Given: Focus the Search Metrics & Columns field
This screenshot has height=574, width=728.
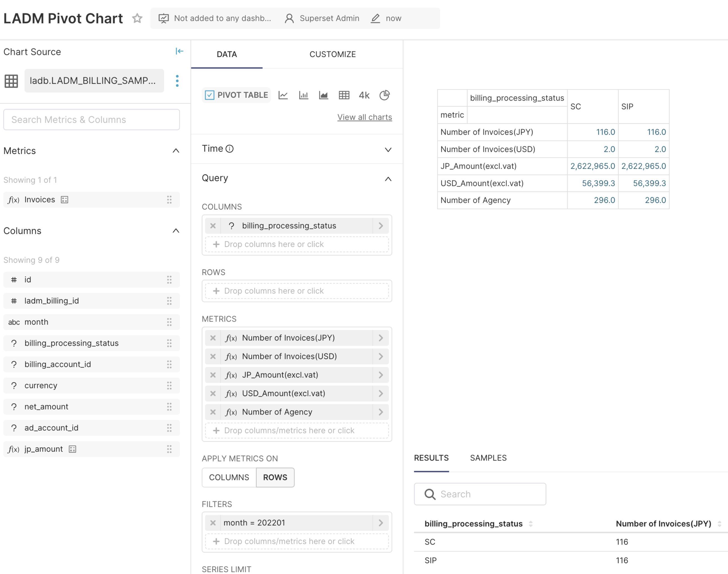Looking at the screenshot, I should [x=92, y=120].
